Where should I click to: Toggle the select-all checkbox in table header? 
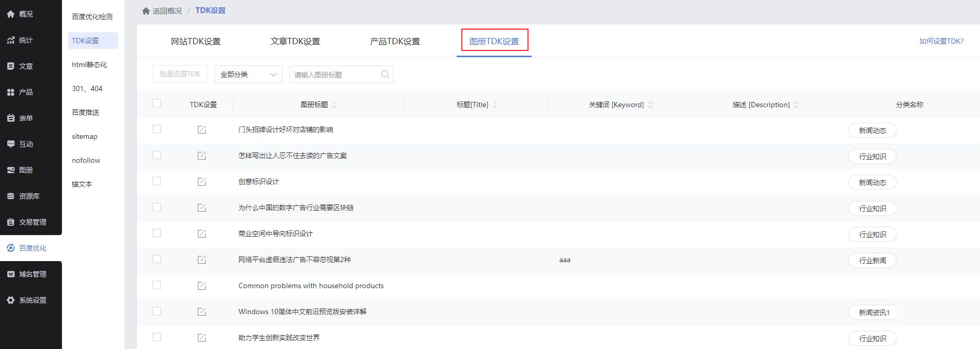pyautogui.click(x=157, y=103)
